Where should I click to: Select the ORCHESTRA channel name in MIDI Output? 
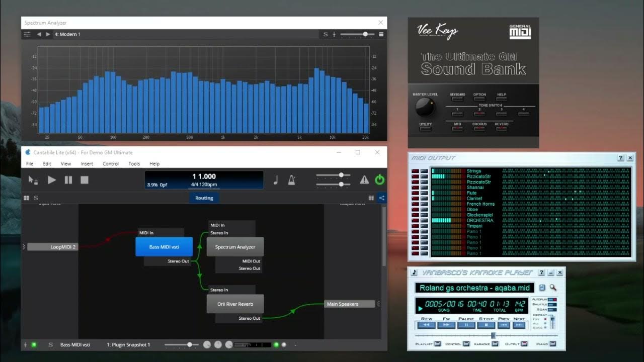click(480, 220)
